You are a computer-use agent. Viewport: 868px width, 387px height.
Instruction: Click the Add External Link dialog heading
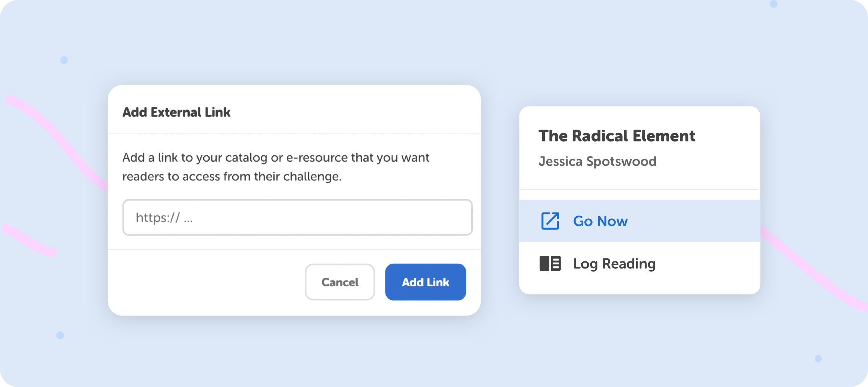(176, 112)
